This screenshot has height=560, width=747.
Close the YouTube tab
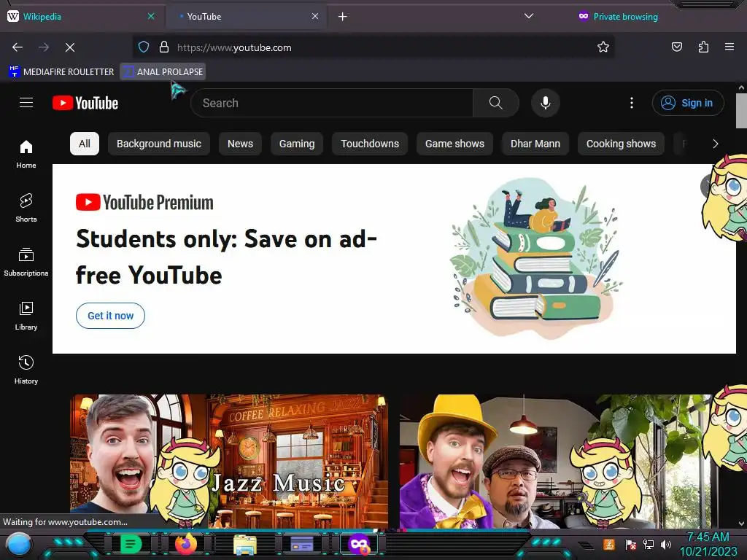(315, 16)
